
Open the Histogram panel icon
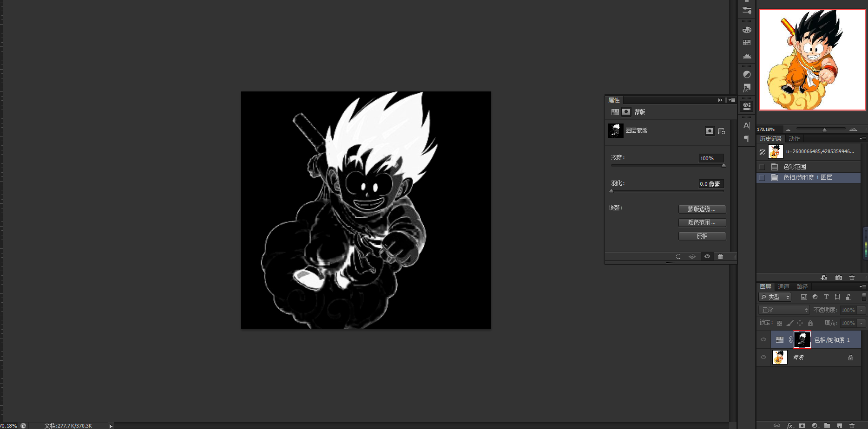coord(747,56)
